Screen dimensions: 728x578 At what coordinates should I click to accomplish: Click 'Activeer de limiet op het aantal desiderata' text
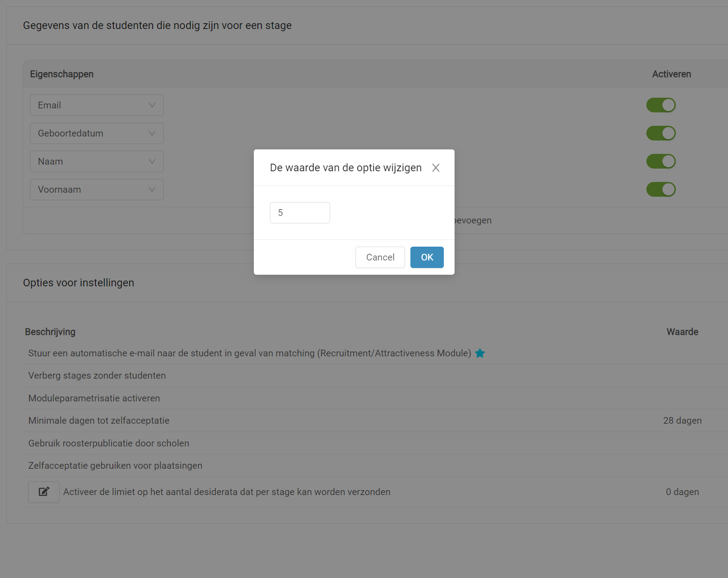(x=227, y=492)
